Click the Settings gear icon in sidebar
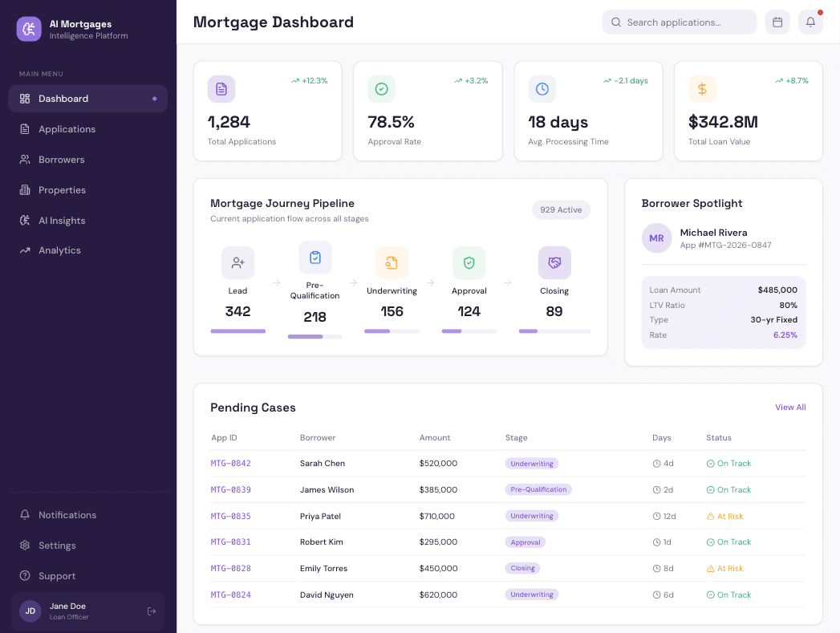 (25, 546)
